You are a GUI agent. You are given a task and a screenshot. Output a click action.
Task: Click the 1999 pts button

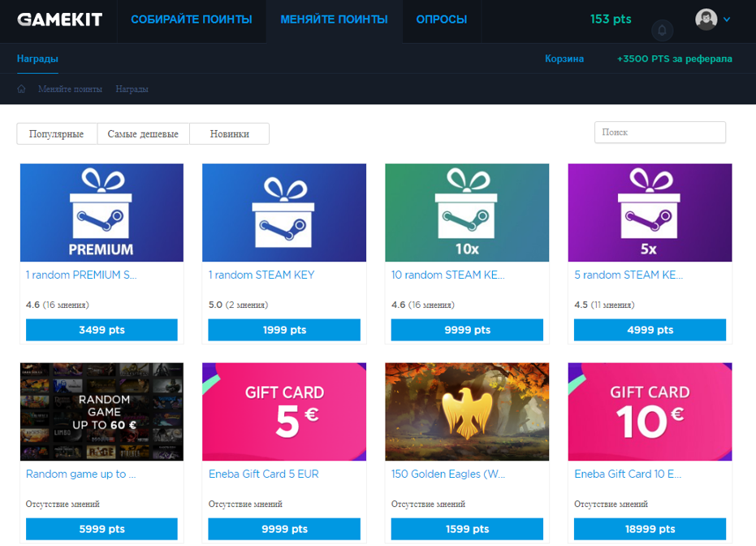[x=284, y=330]
